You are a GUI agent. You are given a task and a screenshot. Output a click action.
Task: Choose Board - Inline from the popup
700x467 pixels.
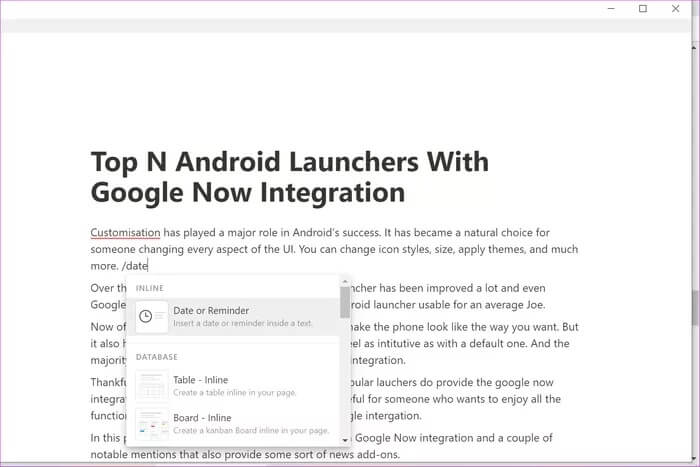click(x=233, y=424)
